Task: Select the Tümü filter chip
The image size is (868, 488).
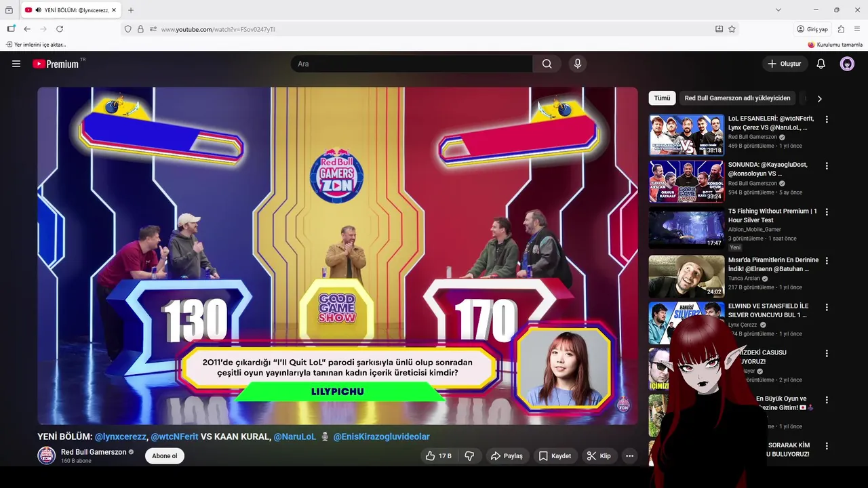Action: pyautogui.click(x=662, y=98)
